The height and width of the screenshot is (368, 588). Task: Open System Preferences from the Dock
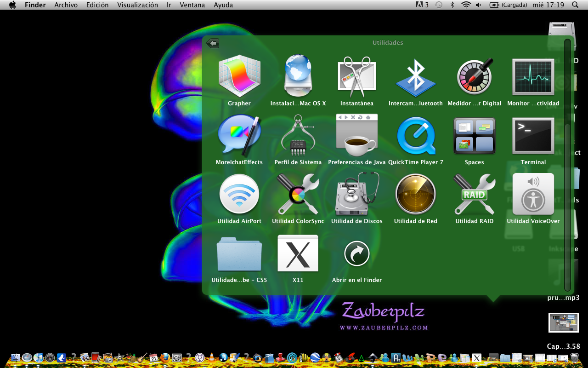(x=177, y=357)
